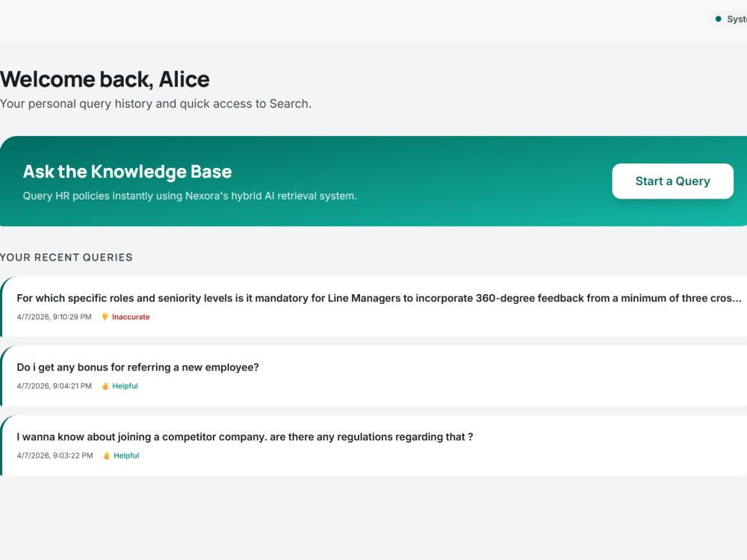747x560 pixels.
Task: Open the referring a new employee query
Action: tap(374, 376)
